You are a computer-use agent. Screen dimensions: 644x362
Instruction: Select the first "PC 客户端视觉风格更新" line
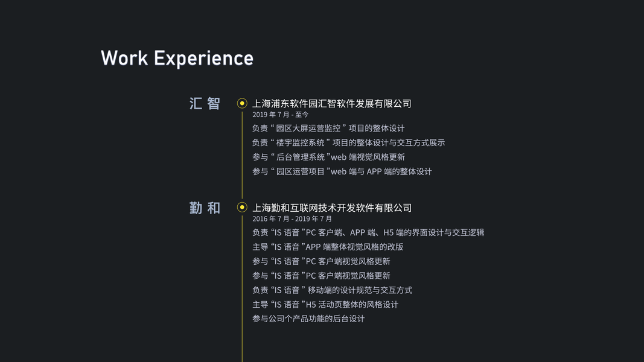(x=321, y=261)
